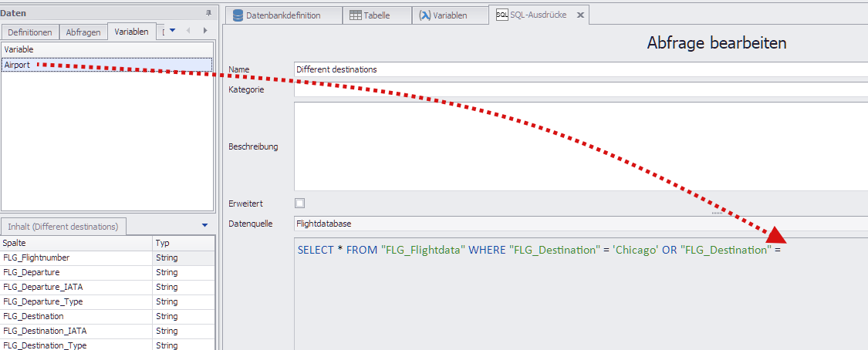Expand the Inhalt panel dropdown arrow
The width and height of the screenshot is (868, 350).
click(204, 225)
